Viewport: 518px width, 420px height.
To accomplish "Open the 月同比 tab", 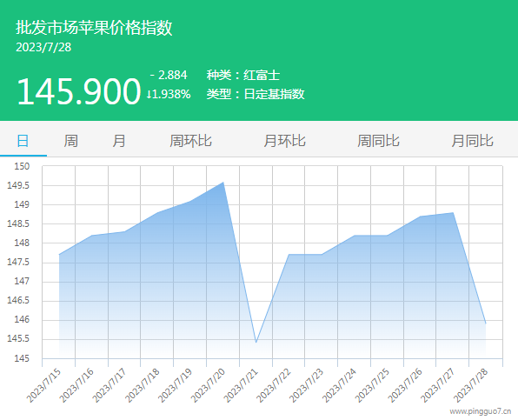I will pyautogui.click(x=472, y=141).
